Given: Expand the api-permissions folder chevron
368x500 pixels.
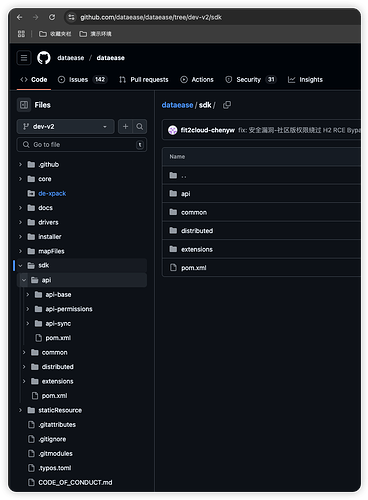Looking at the screenshot, I should click(x=28, y=309).
